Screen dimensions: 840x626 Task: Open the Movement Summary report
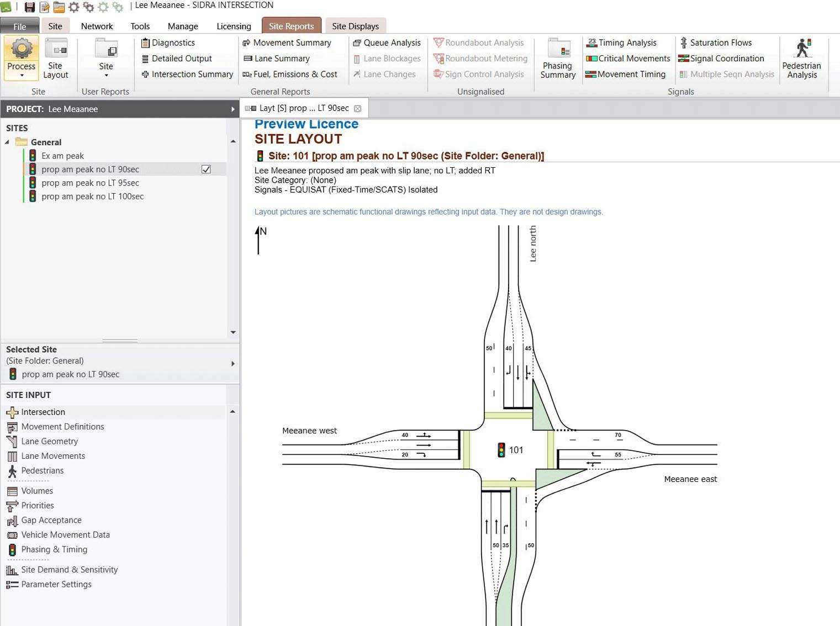[287, 43]
